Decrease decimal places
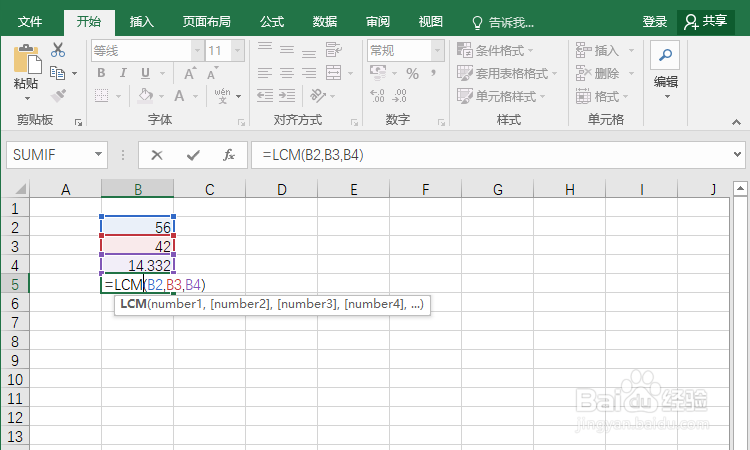750x450 pixels. tap(399, 96)
